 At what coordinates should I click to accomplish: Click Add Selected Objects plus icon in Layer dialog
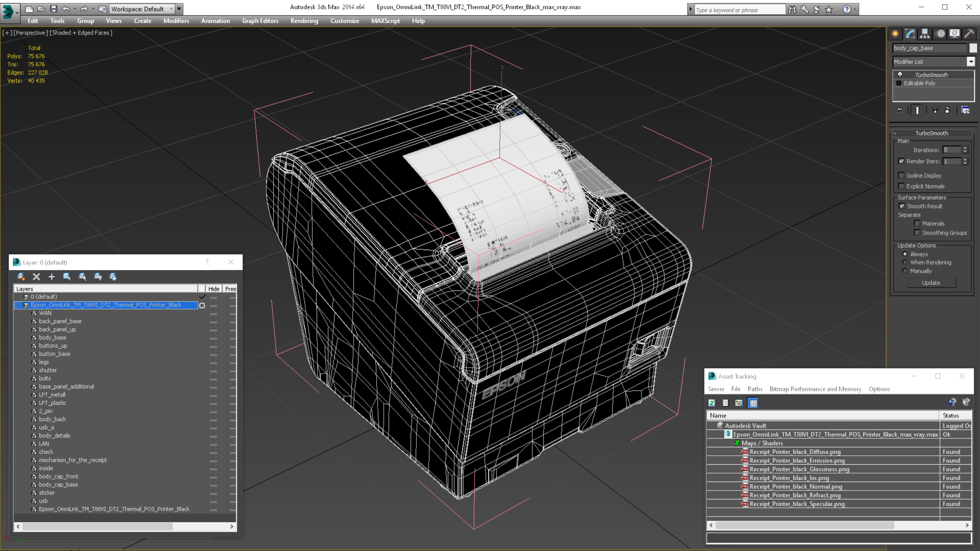51,277
